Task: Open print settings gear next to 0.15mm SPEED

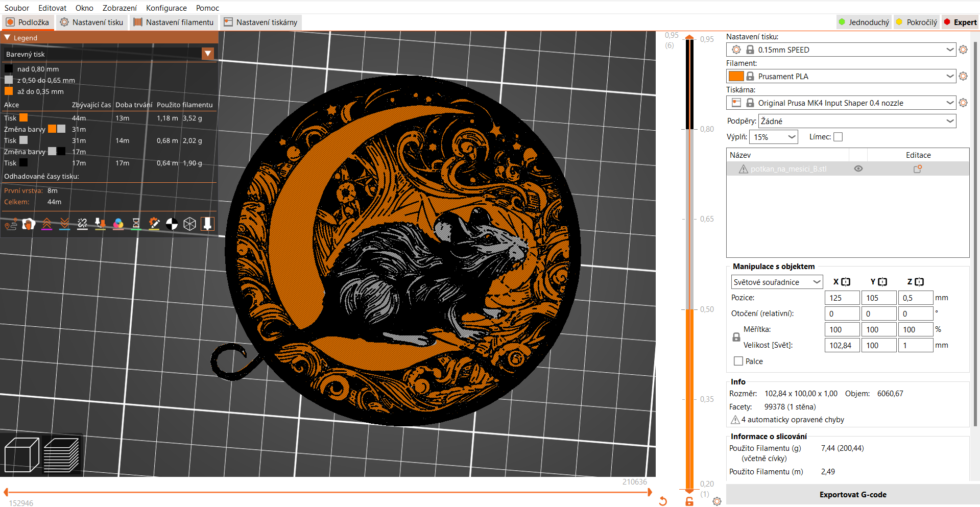Action: tap(963, 50)
